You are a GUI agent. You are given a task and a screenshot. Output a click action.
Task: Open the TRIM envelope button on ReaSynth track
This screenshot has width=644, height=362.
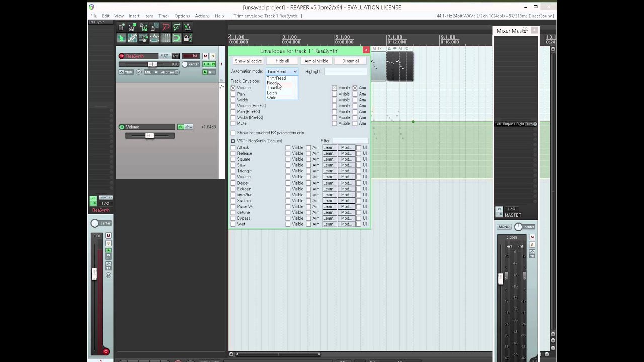[x=126, y=72]
